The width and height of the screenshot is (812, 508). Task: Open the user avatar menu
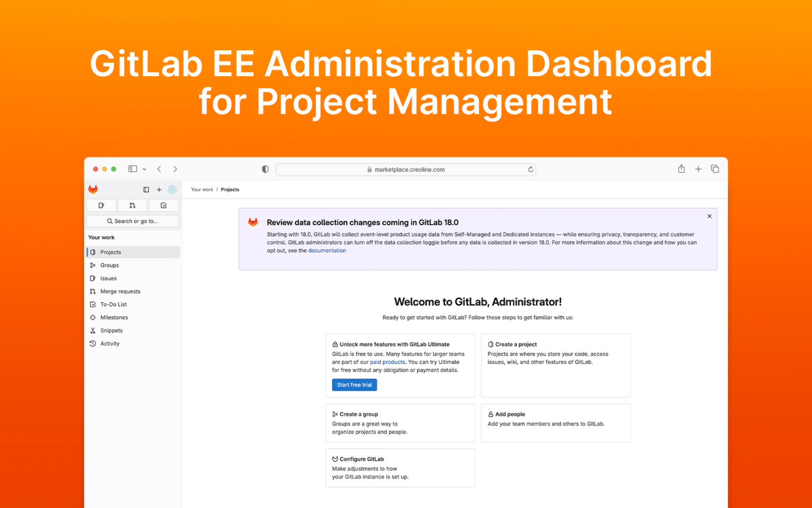tap(172, 190)
